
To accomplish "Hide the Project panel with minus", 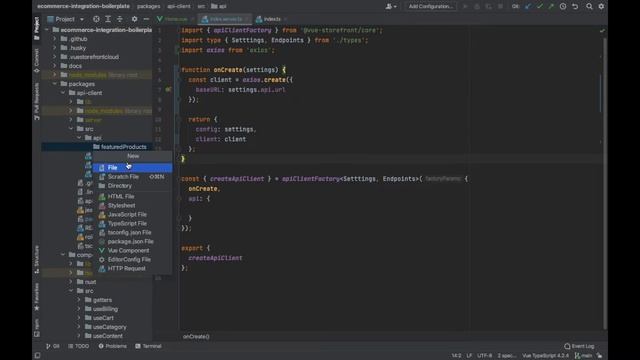I will (x=146, y=19).
